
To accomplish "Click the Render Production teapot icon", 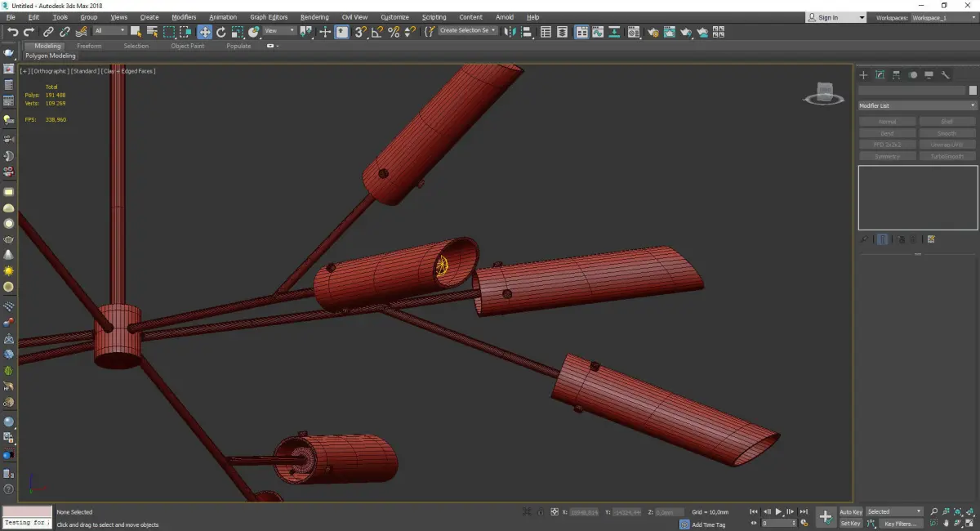I will 686,32.
